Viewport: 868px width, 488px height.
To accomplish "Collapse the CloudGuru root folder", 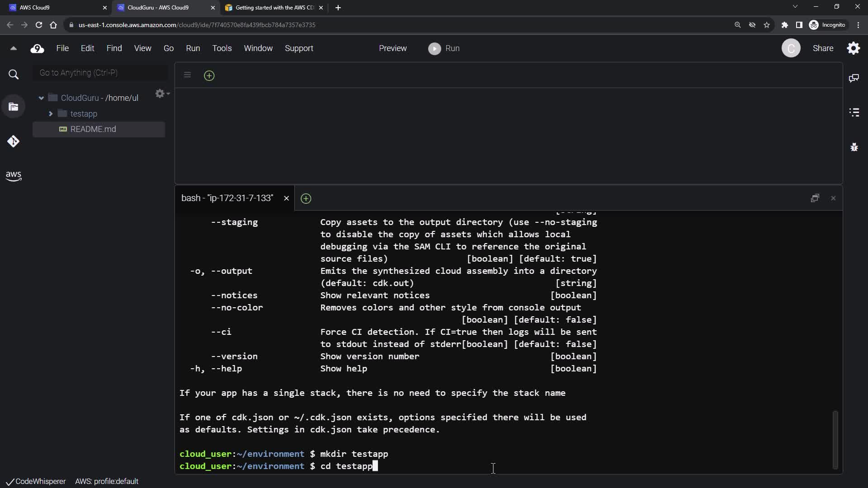I will pos(41,98).
